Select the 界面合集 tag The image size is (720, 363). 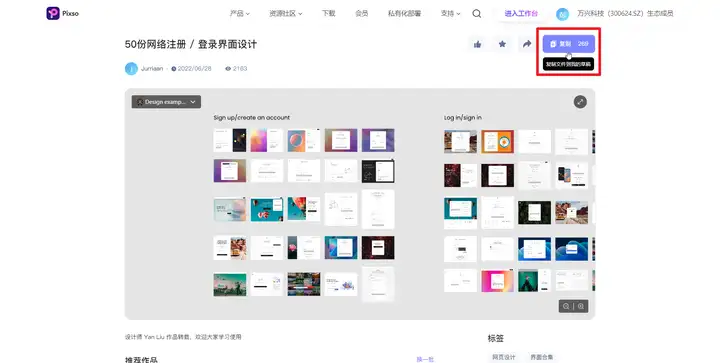pos(542,357)
